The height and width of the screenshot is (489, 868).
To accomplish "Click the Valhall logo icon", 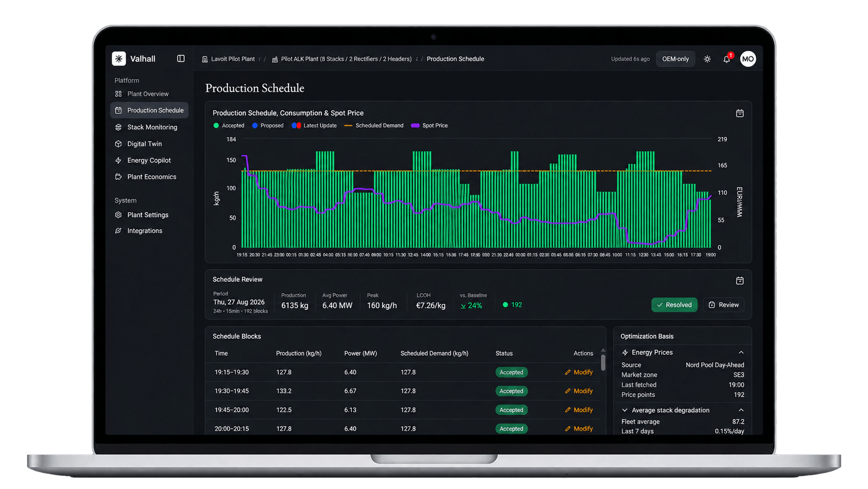I will 119,59.
